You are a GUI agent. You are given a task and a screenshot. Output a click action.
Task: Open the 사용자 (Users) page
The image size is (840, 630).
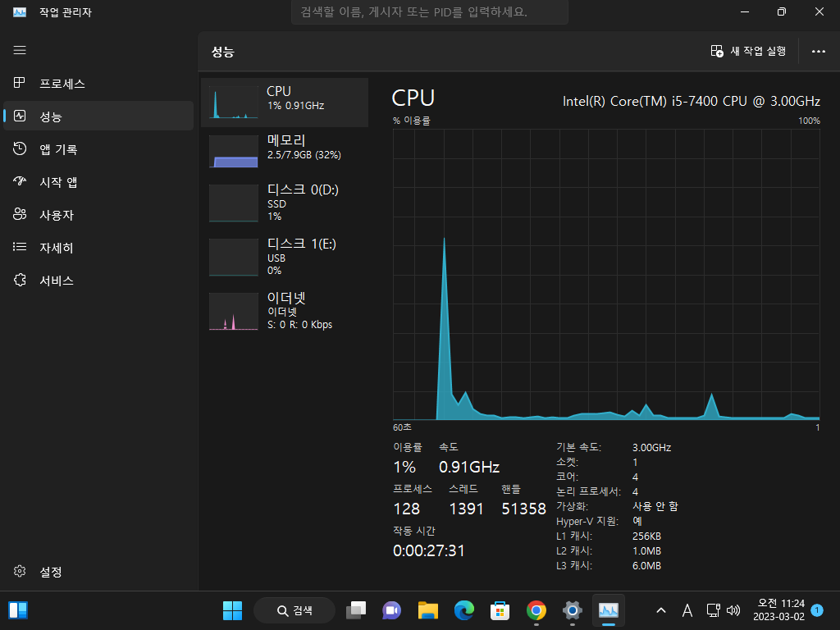click(x=98, y=215)
